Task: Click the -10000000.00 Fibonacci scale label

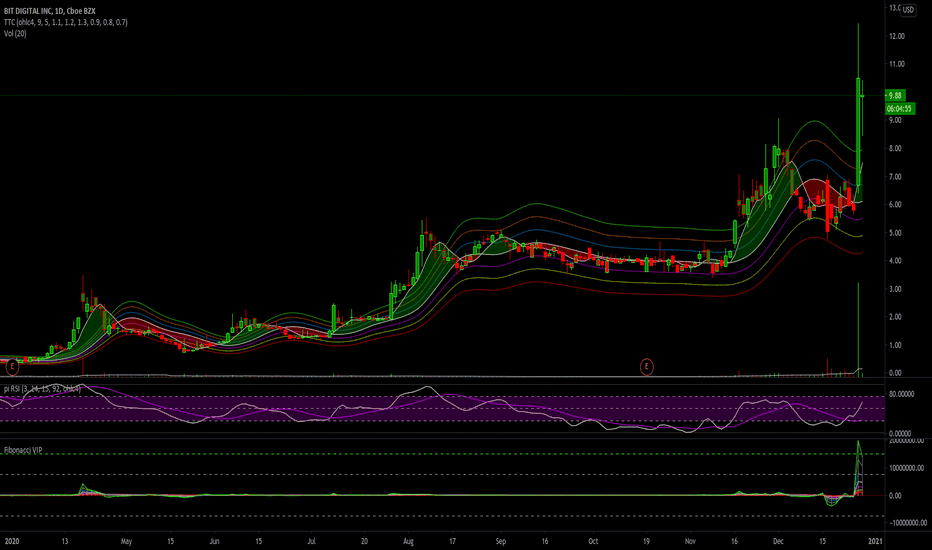Action: point(907,523)
